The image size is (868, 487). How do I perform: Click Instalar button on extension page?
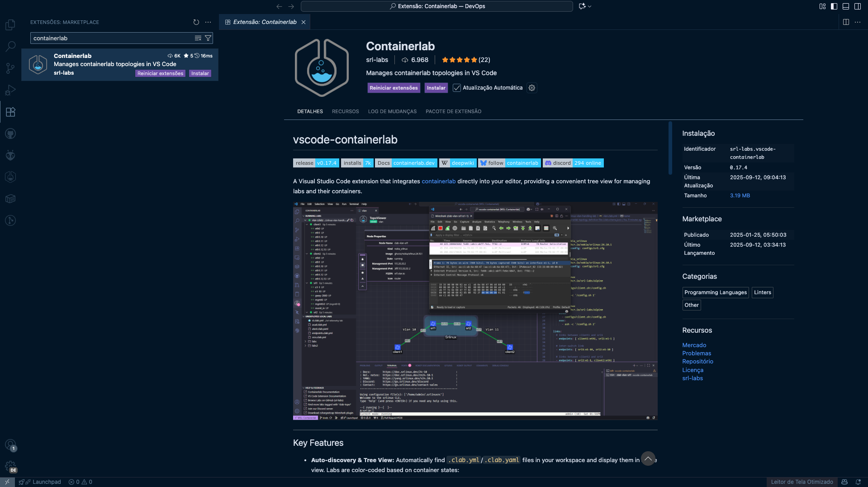coord(436,88)
